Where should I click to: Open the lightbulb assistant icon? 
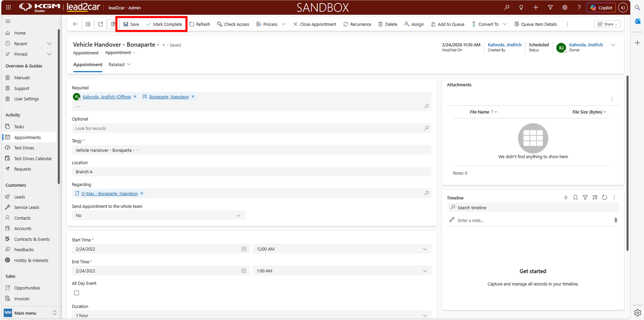(521, 7)
